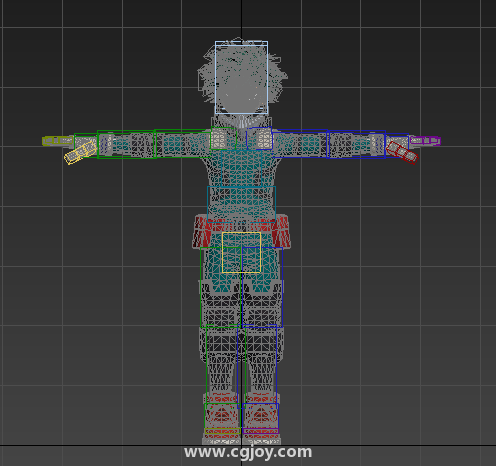This screenshot has width=496, height=466.
Task: Select the blue calf bone
Action: (257, 366)
